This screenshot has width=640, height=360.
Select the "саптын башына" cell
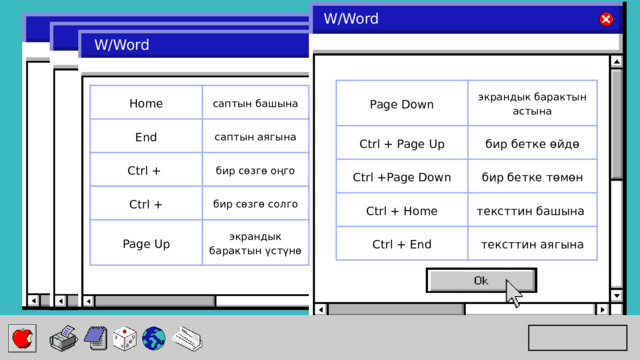tap(256, 102)
